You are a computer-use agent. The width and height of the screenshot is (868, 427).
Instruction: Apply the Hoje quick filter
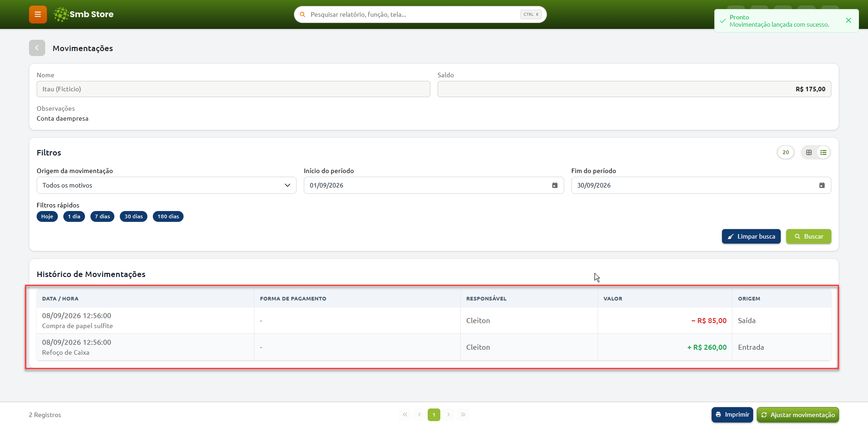47,216
